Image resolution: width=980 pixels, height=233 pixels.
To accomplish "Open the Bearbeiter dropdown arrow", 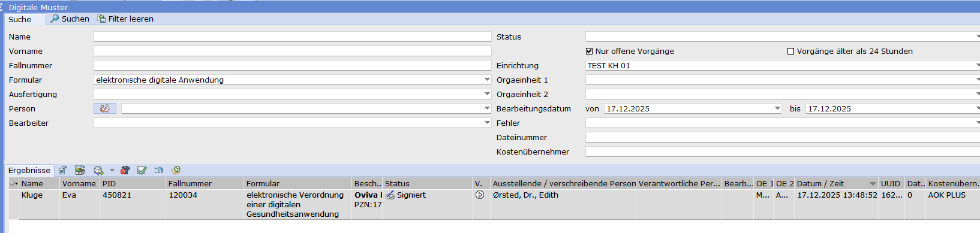I will point(487,123).
